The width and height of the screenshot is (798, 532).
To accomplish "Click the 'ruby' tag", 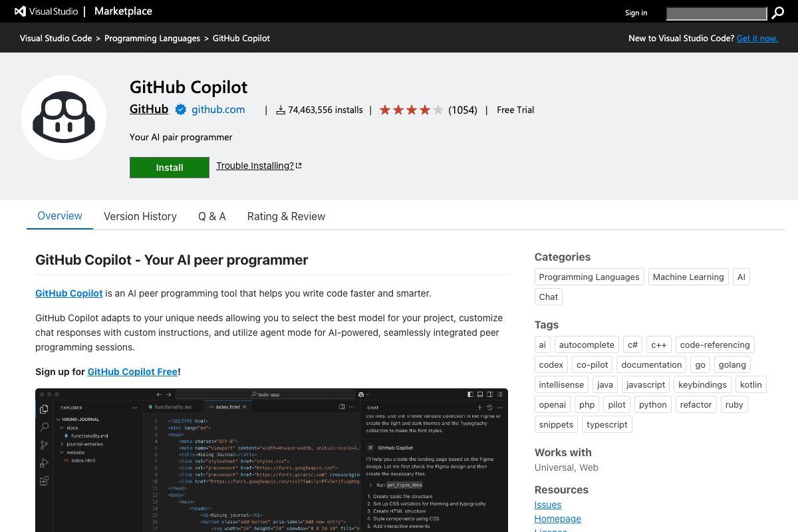I will point(734,404).
